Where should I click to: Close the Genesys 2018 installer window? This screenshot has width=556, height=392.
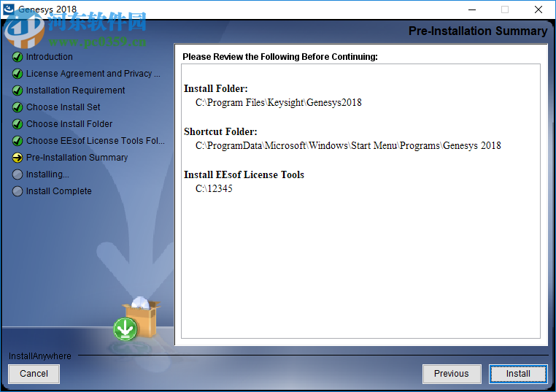click(x=538, y=9)
